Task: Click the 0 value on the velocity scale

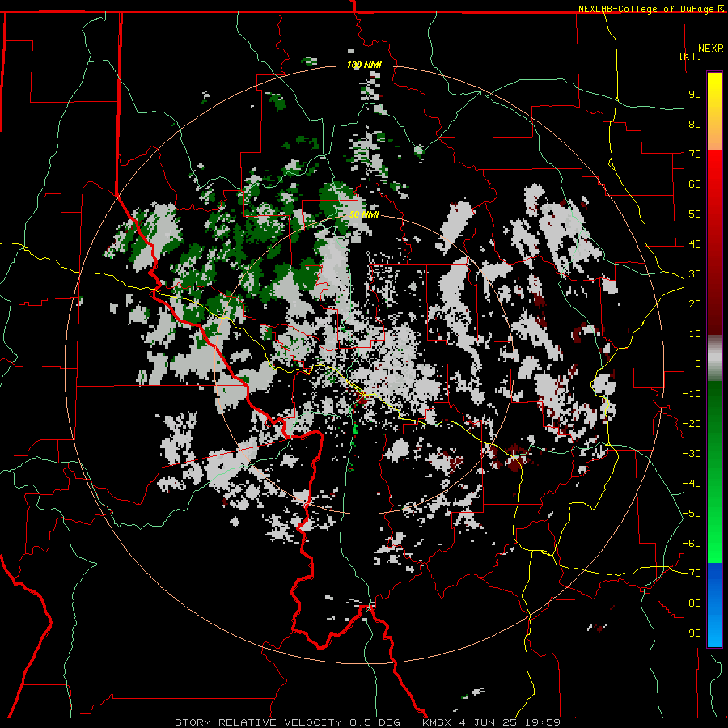Action: (698, 363)
